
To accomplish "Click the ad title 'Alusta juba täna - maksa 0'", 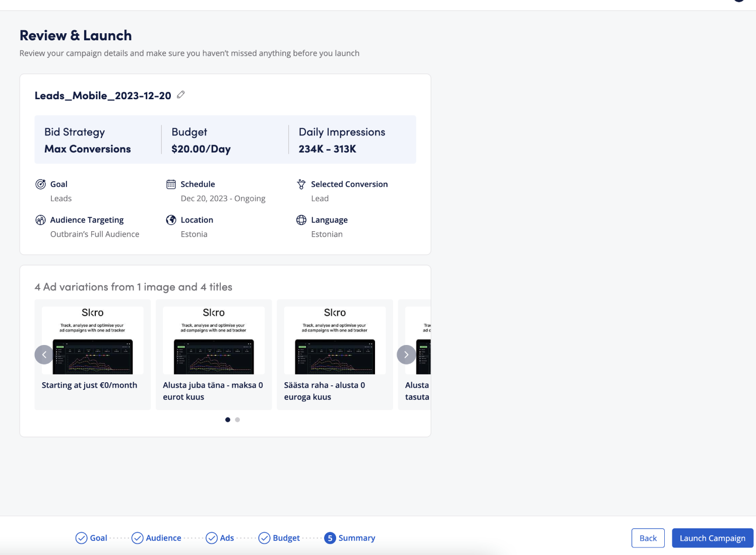I will click(213, 391).
